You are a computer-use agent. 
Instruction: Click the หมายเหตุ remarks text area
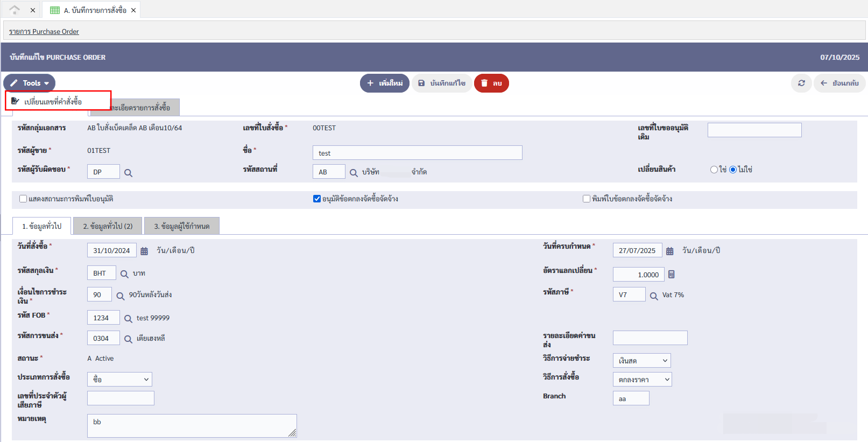pyautogui.click(x=192, y=425)
